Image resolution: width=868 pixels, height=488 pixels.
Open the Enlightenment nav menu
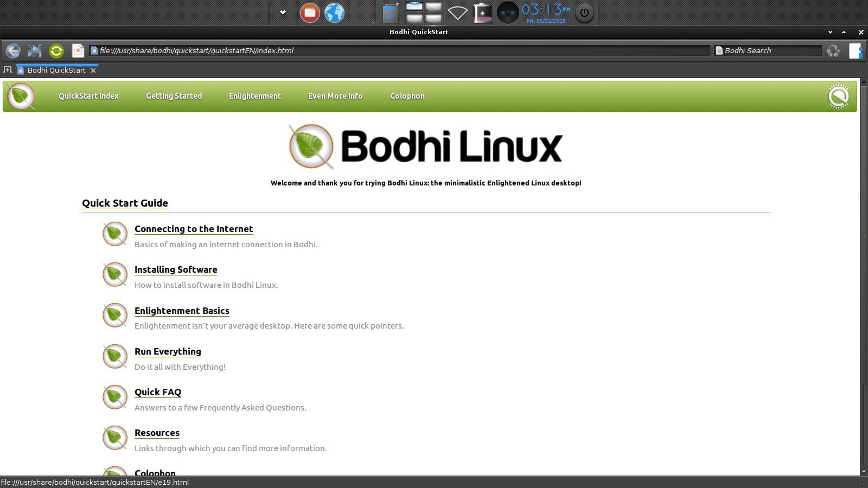255,96
